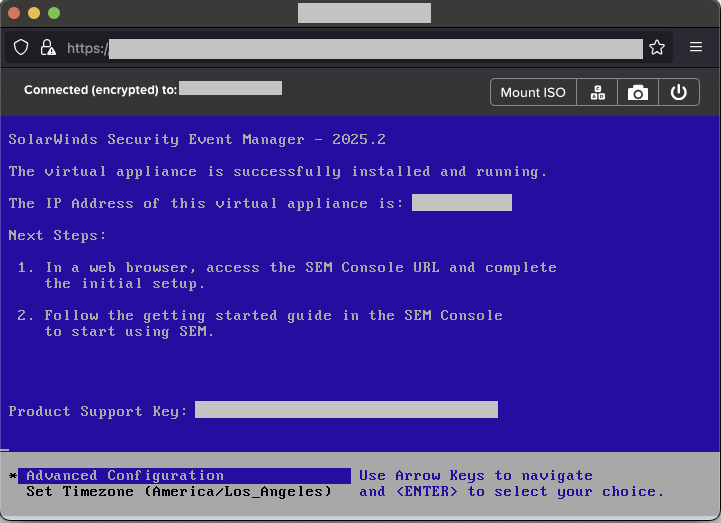Select Set Timezone (America/Los_Angeles) option
The width and height of the screenshot is (721, 523).
178,492
